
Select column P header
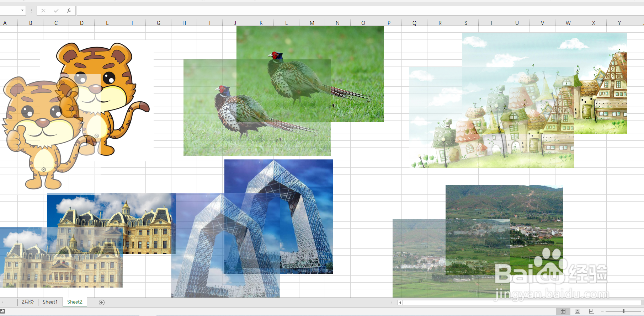[389, 23]
